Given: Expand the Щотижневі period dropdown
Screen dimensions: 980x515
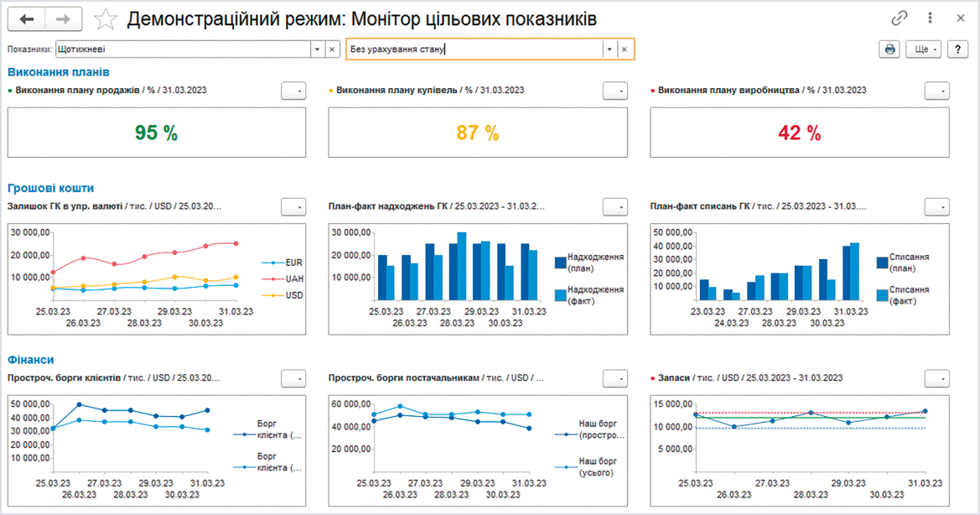Looking at the screenshot, I should [x=317, y=49].
